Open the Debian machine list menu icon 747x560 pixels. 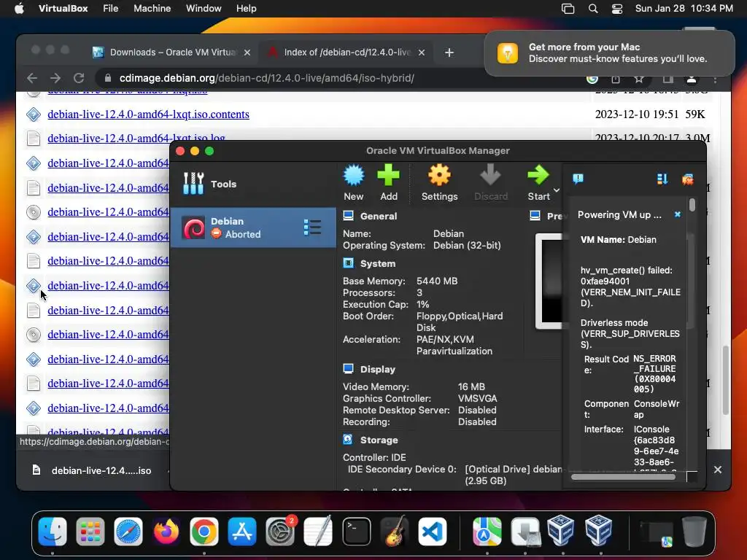[312, 227]
